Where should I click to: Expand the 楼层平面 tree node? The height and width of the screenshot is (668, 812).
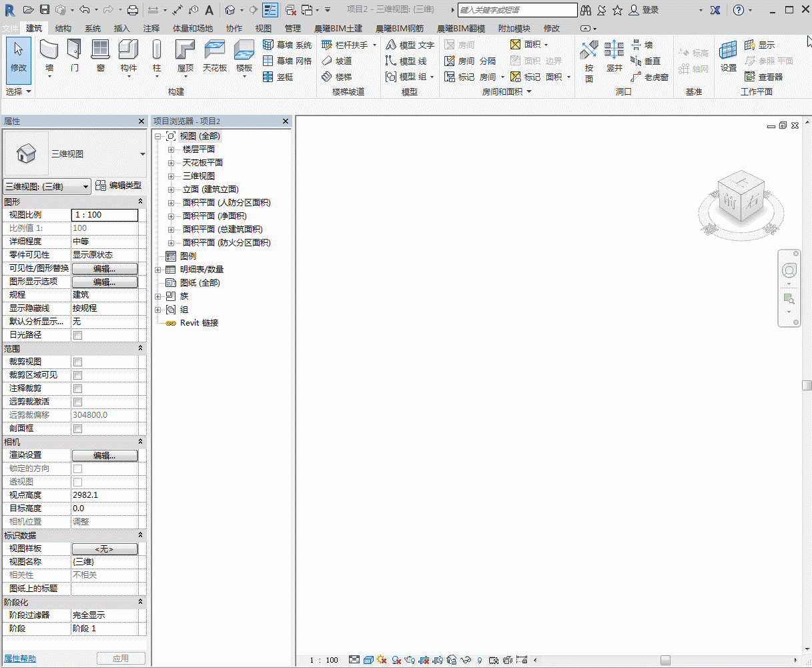click(171, 149)
